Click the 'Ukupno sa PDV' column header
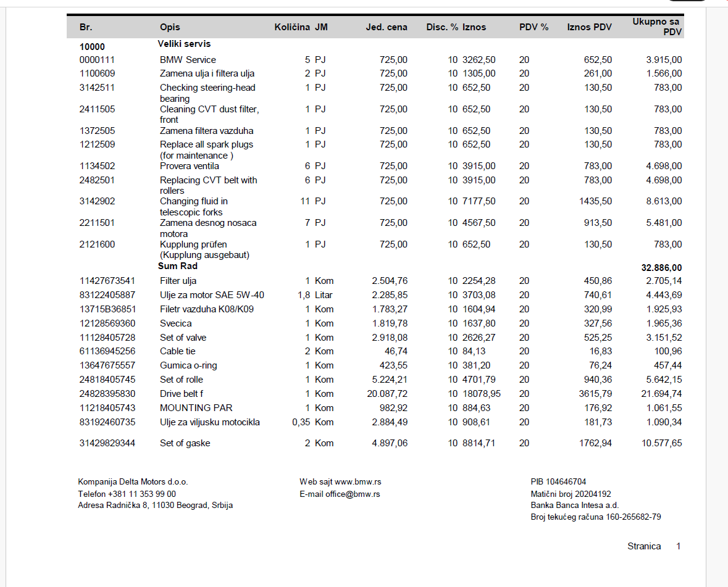The width and height of the screenshot is (728, 587). (656, 27)
